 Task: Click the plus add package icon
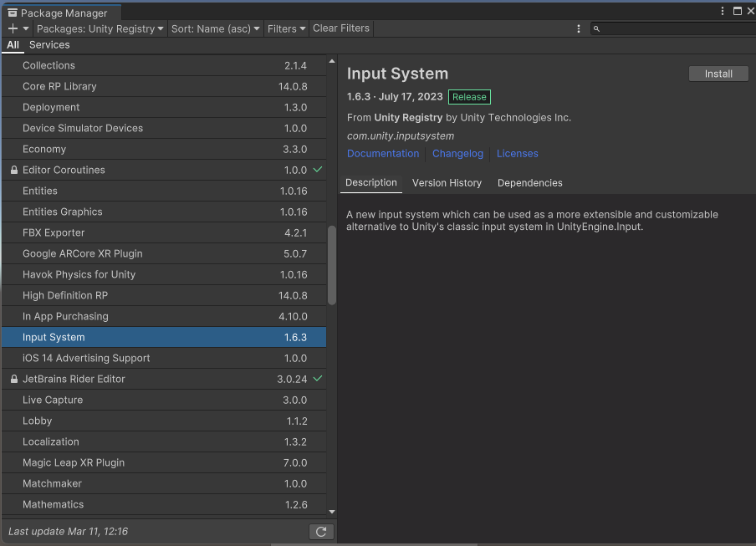click(13, 29)
